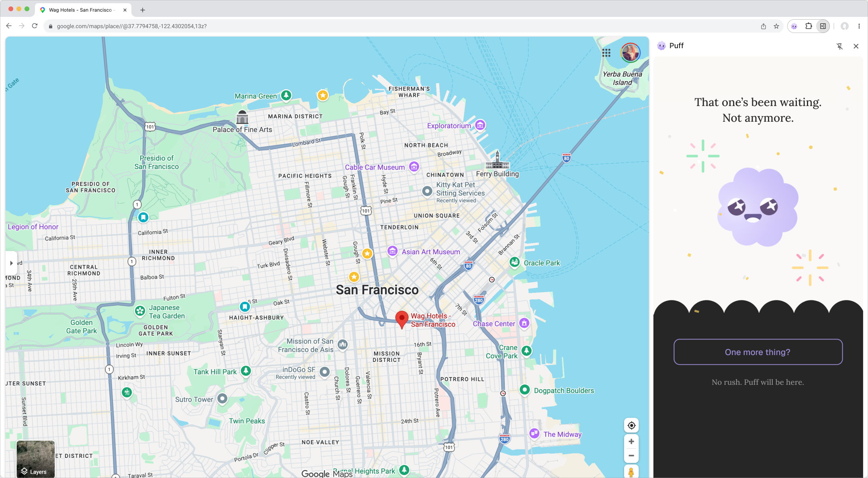Click the One more thing? button

[758, 352]
